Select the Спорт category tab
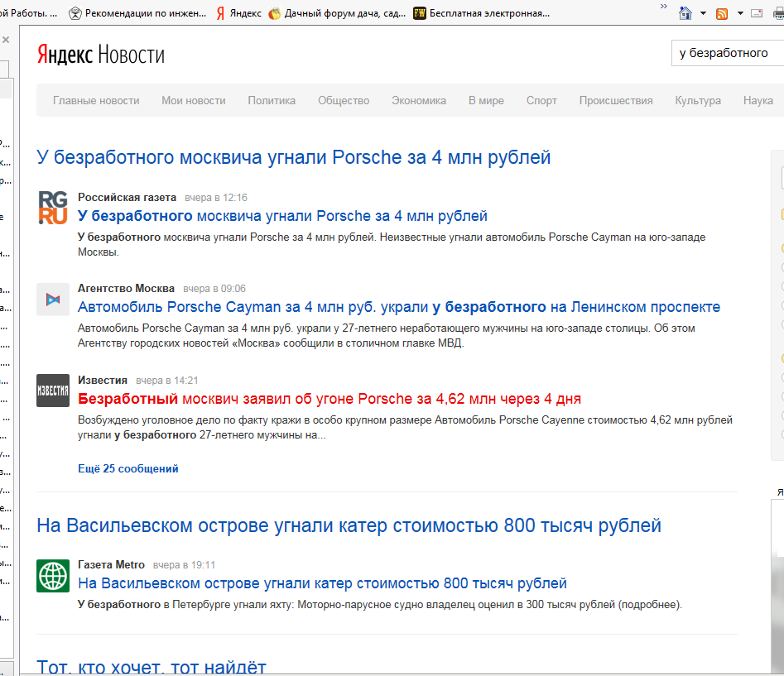This screenshot has height=676, width=784. [x=541, y=100]
